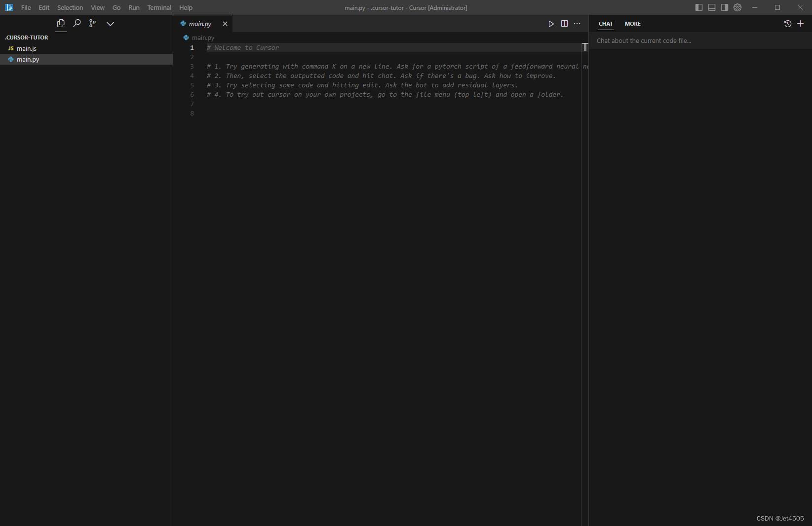Open the Help menu
812x526 pixels.
(186, 7)
